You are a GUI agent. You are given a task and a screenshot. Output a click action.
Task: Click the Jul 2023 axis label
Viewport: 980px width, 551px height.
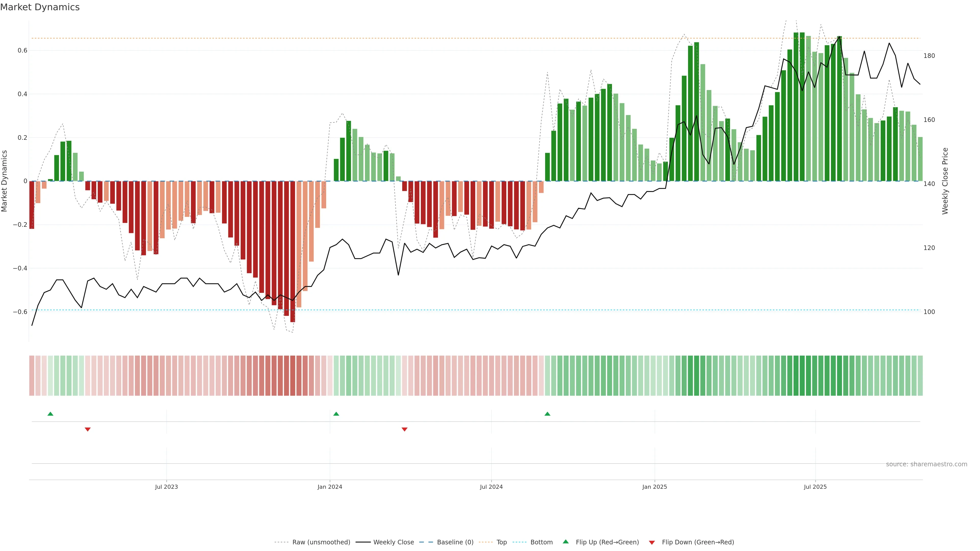[166, 487]
